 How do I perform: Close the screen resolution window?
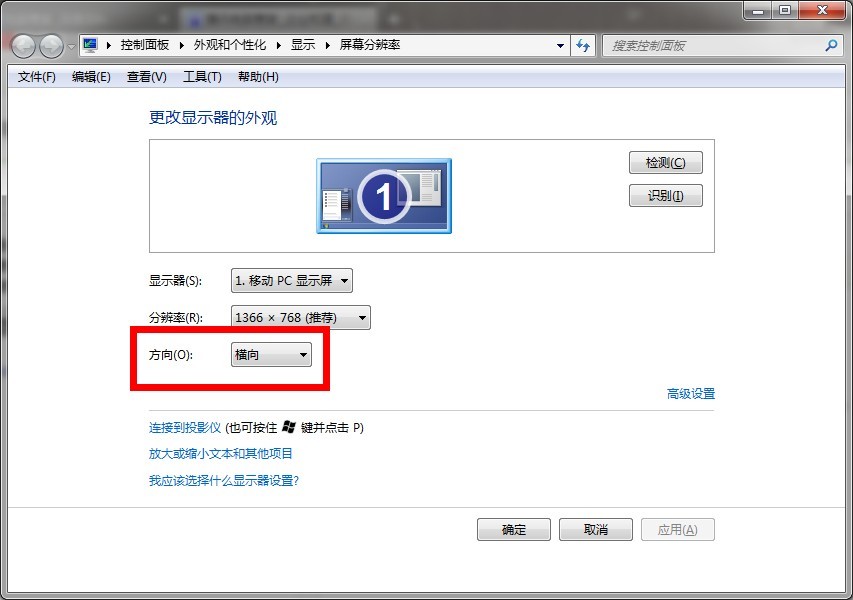coord(822,10)
